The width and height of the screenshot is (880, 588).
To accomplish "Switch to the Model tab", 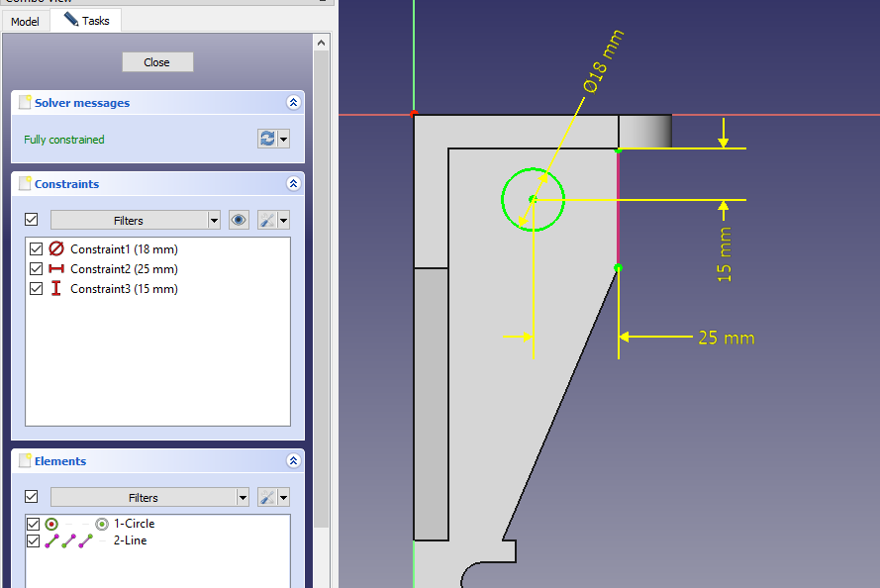I will (x=25, y=21).
